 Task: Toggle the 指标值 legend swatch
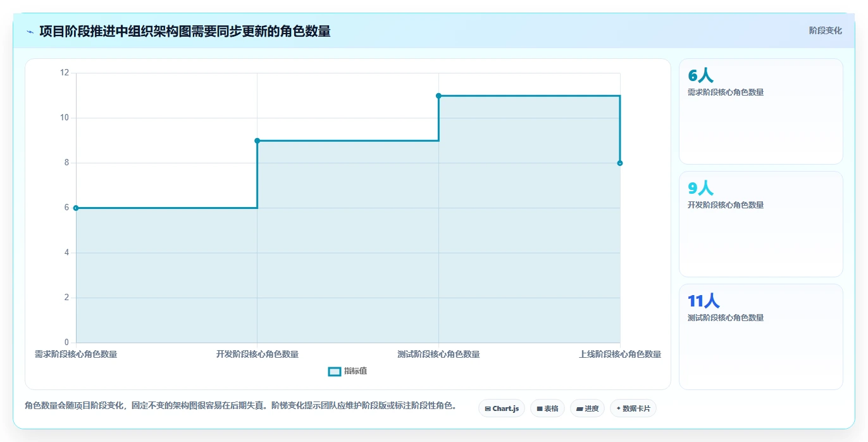click(x=335, y=371)
